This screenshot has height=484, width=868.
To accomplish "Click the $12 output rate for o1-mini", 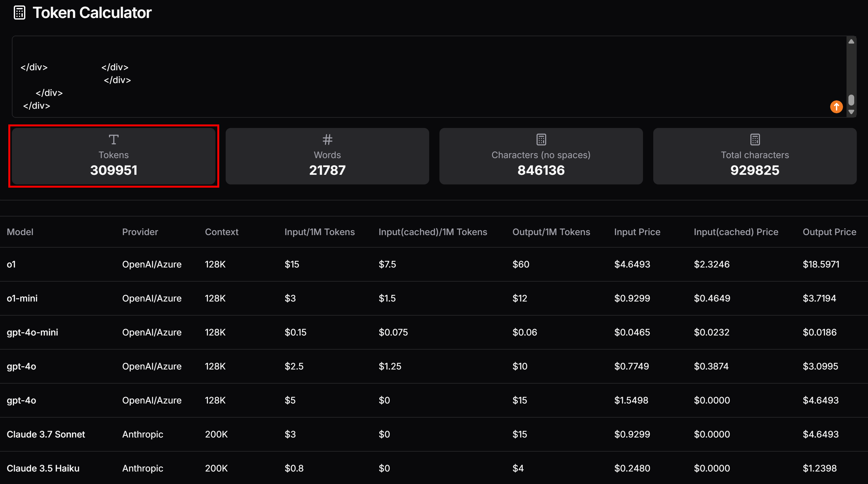I will click(x=520, y=298).
